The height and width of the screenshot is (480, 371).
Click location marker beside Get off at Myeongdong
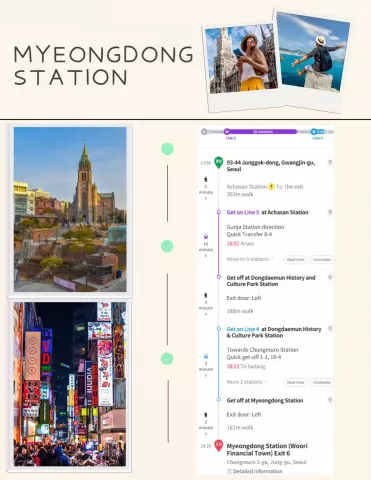click(330, 400)
